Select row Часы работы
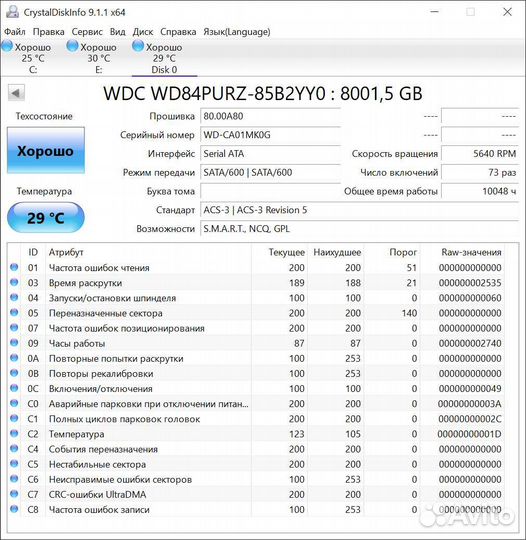Screen dimensions: 526x540 point(256,343)
